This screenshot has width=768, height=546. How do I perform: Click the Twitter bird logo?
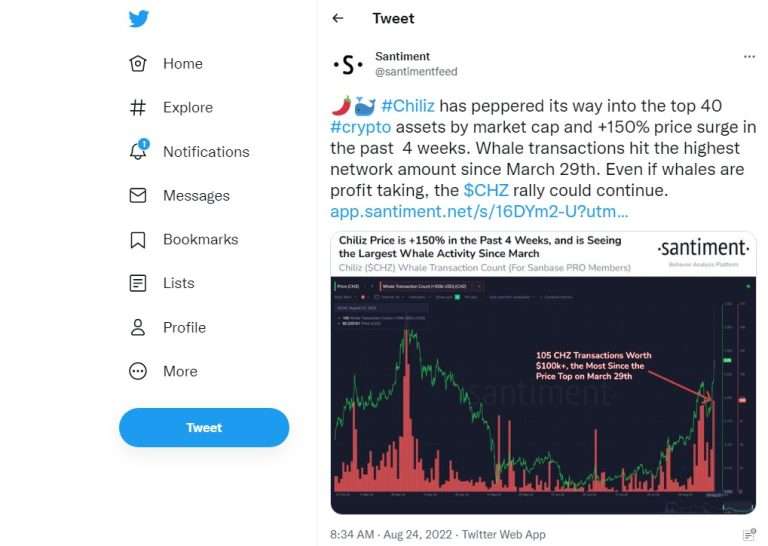click(x=139, y=19)
